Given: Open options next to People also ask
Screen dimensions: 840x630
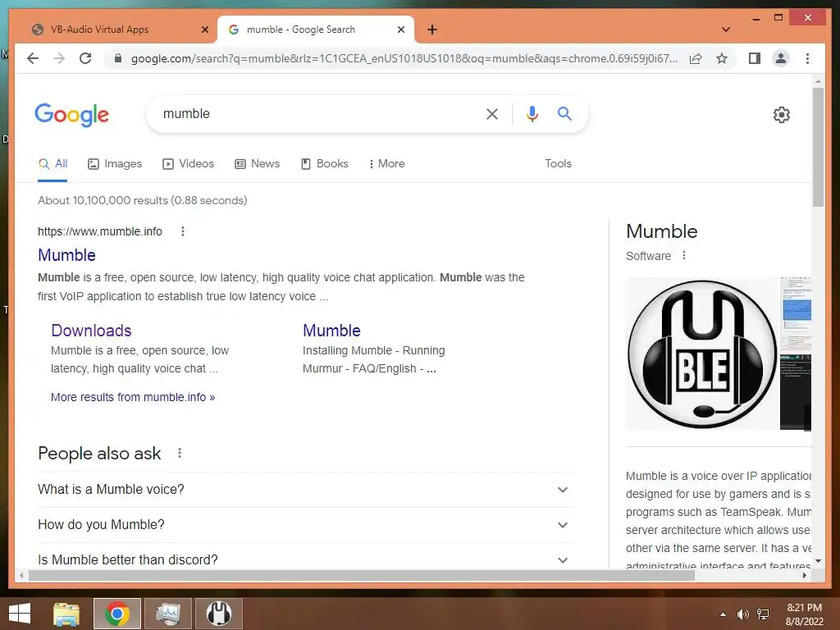Looking at the screenshot, I should 180,453.
